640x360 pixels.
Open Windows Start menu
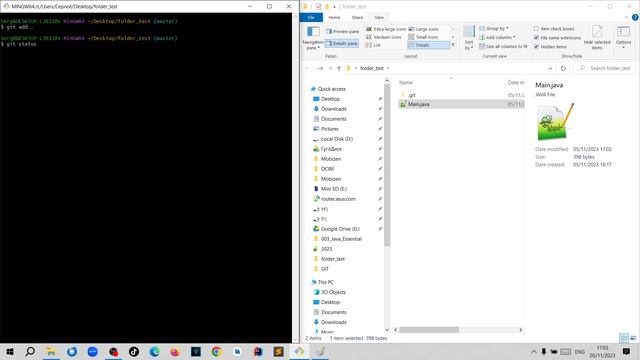click(10, 351)
